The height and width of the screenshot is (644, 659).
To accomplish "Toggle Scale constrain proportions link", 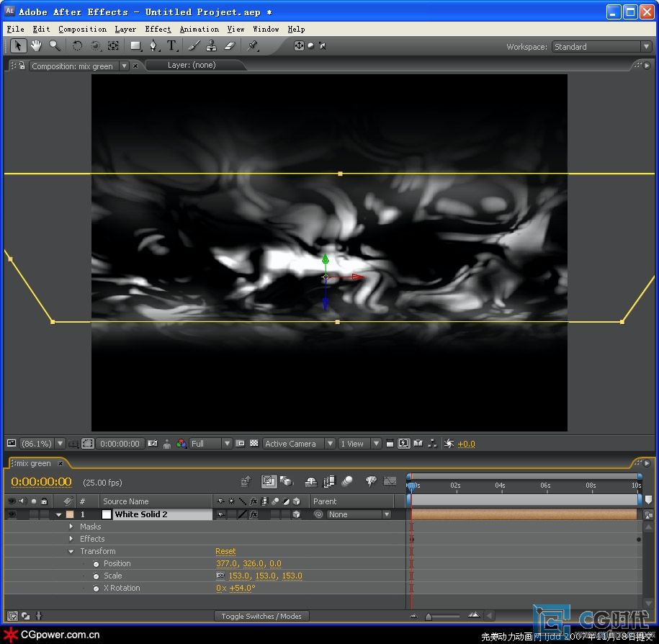I will click(x=220, y=575).
